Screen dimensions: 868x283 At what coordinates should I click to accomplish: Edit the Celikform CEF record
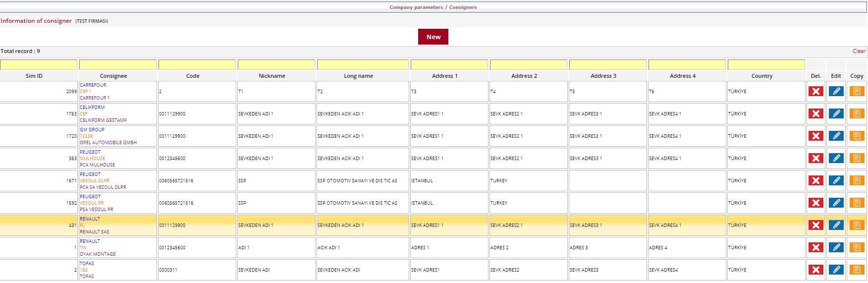(836, 113)
